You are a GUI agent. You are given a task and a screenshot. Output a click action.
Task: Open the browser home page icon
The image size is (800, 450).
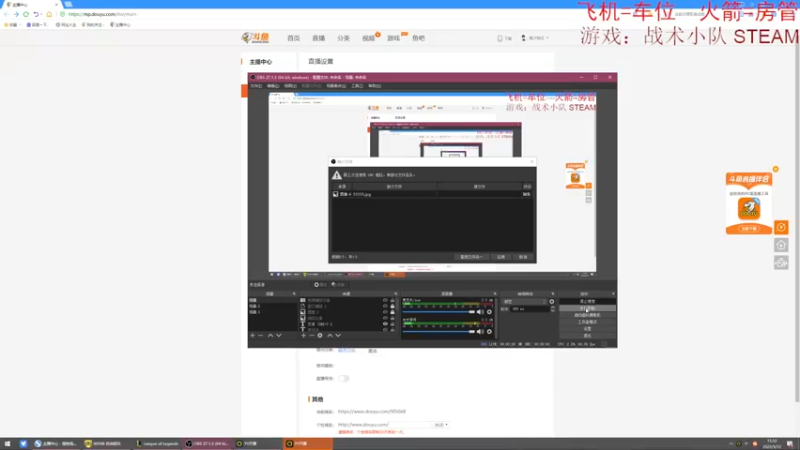pos(49,14)
